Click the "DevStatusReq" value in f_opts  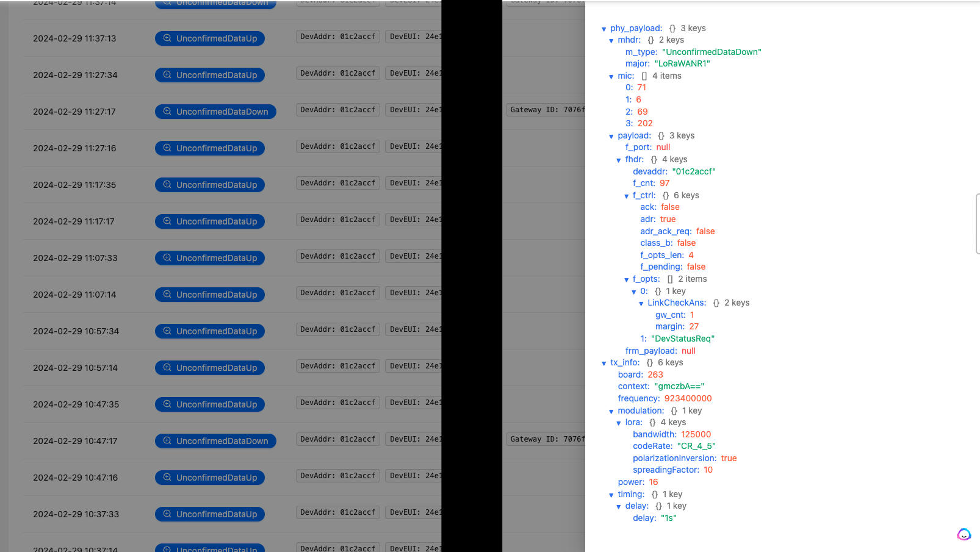[x=682, y=339]
